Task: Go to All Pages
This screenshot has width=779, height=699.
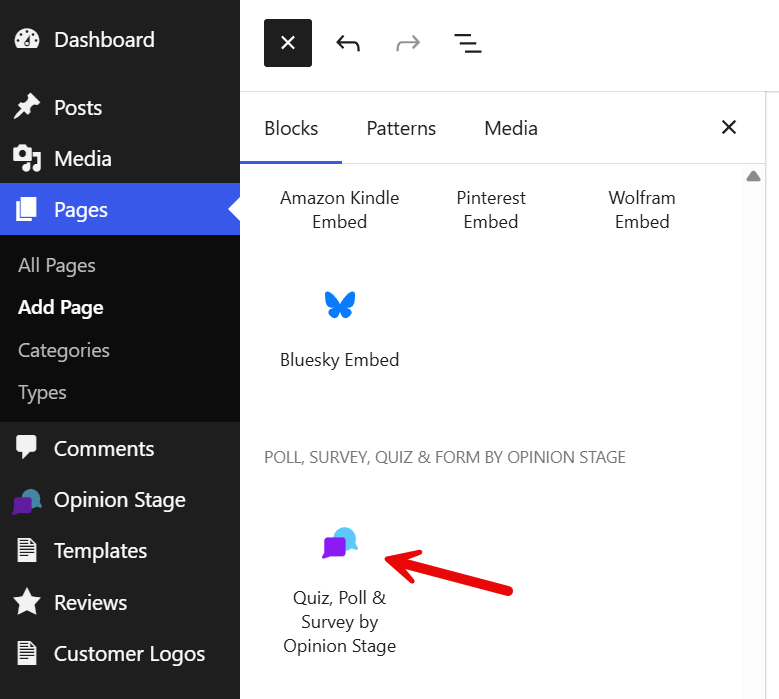Action: [57, 265]
